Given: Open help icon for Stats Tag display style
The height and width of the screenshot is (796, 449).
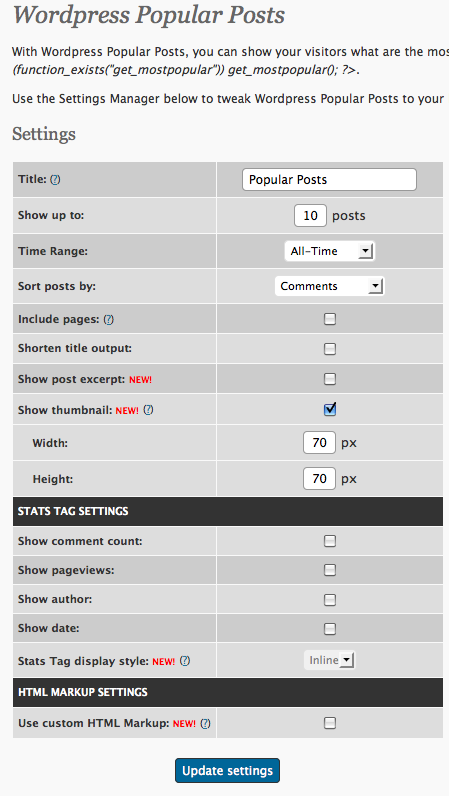Looking at the screenshot, I should click(x=185, y=661).
